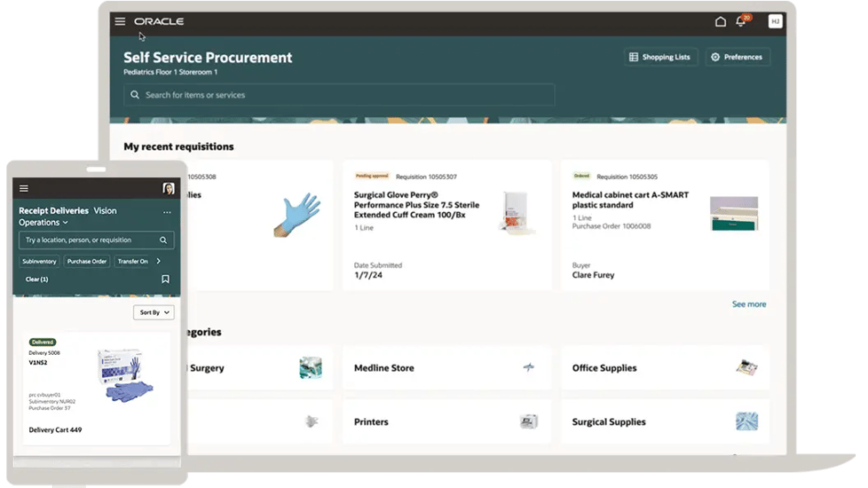Open Preferences settings

pyautogui.click(x=738, y=57)
